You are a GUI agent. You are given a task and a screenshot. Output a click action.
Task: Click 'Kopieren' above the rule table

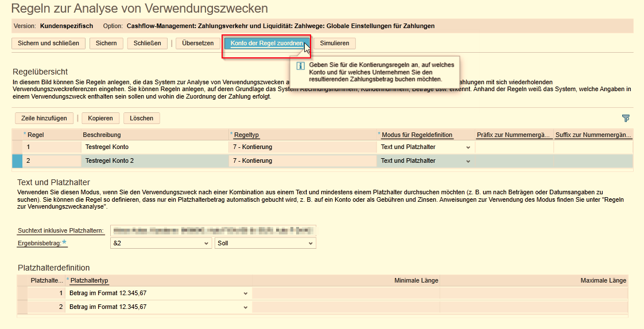tap(100, 118)
